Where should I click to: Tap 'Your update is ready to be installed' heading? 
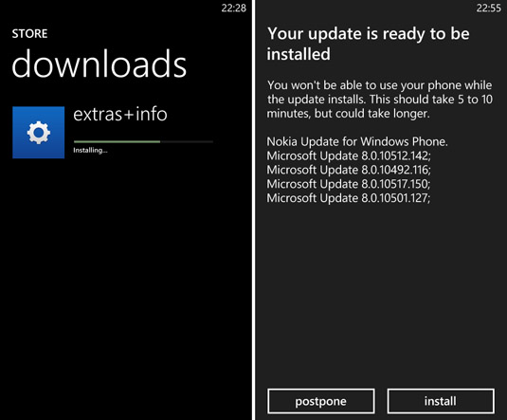tap(369, 44)
